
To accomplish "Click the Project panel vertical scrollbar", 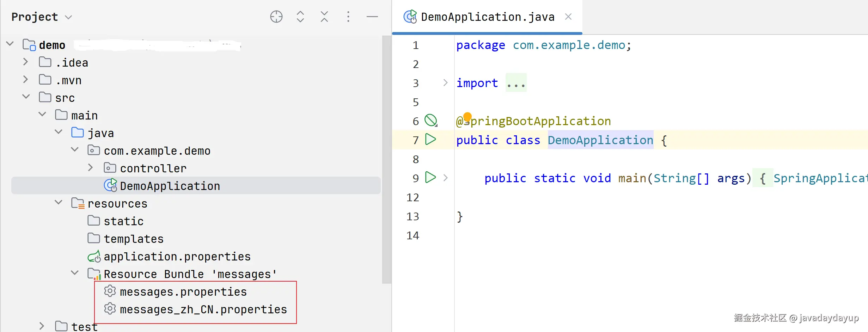I will (387, 159).
